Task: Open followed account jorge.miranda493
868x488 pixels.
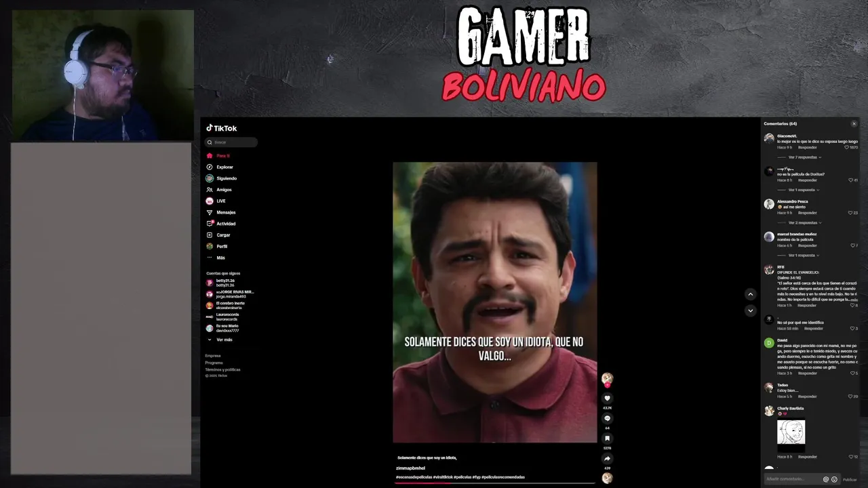Action: click(230, 294)
